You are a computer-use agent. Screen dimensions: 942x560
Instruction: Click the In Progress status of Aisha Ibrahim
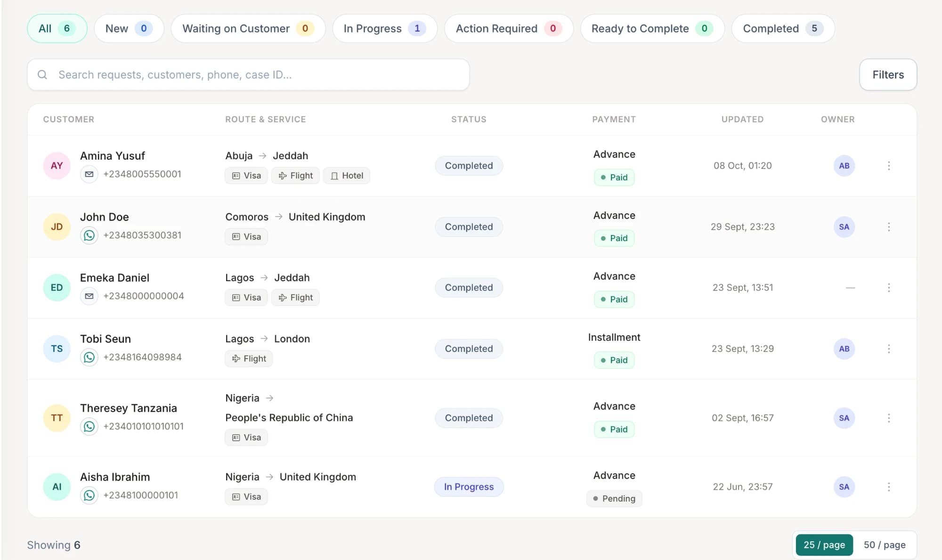[x=469, y=487]
